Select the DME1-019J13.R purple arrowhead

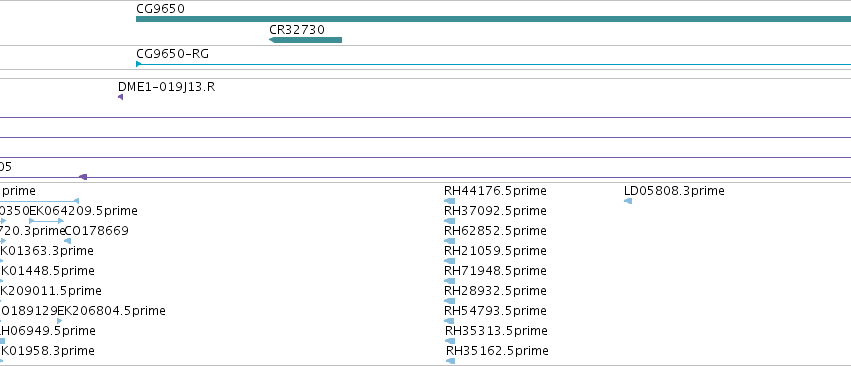[120, 97]
